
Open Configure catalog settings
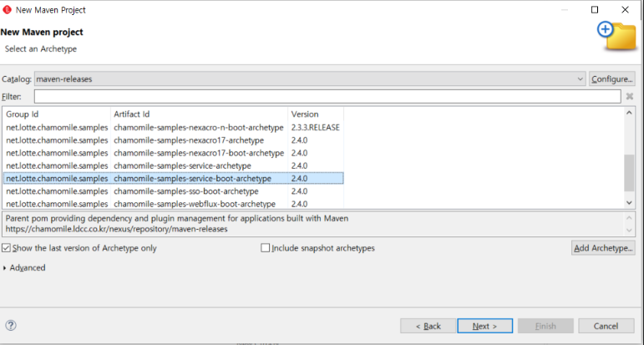pos(612,79)
